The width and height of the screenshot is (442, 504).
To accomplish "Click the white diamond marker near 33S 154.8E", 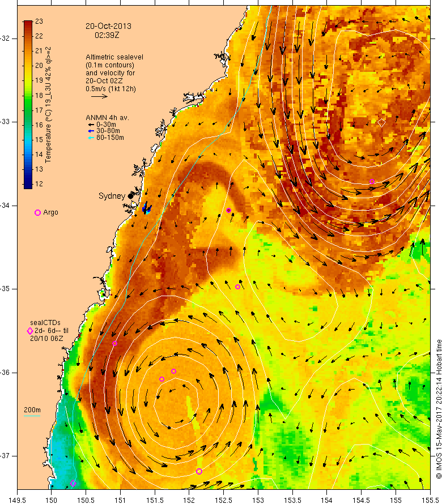I will pos(381,122).
